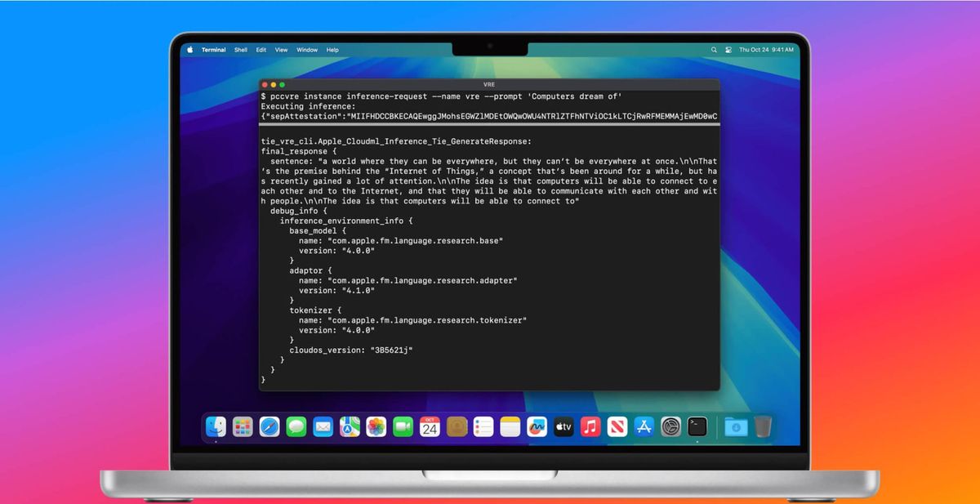Image resolution: width=980 pixels, height=504 pixels.
Task: Click the tie_vre_cli GenerateResponse line
Action: (396, 141)
